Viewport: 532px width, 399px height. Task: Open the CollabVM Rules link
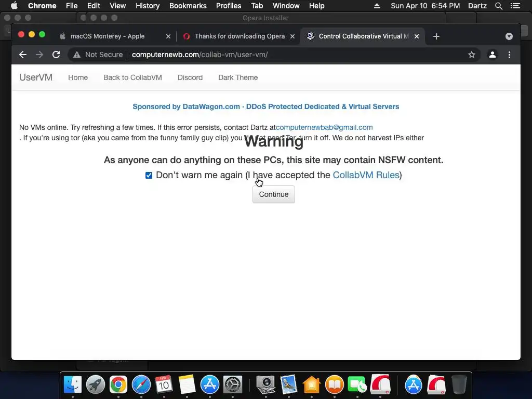pos(366,175)
